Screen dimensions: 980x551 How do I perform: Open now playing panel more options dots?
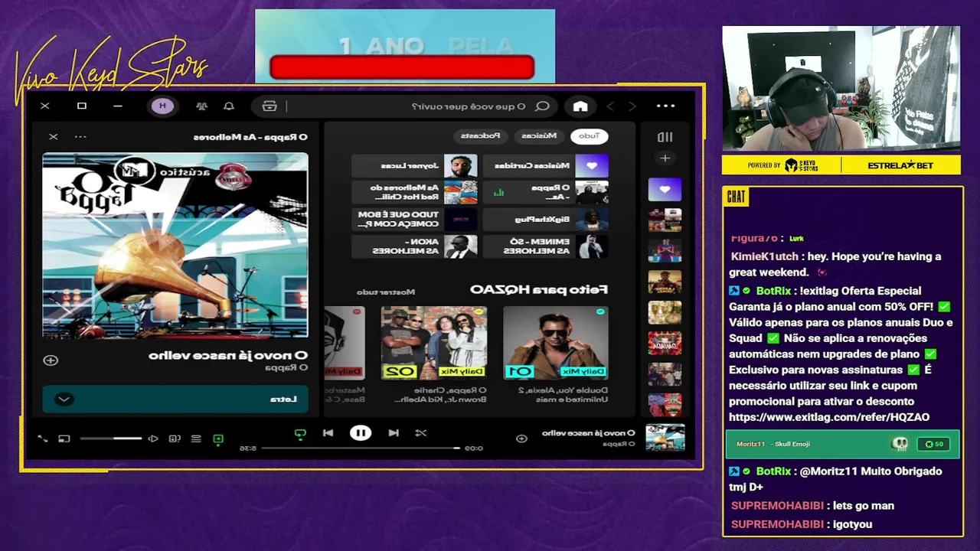80,137
